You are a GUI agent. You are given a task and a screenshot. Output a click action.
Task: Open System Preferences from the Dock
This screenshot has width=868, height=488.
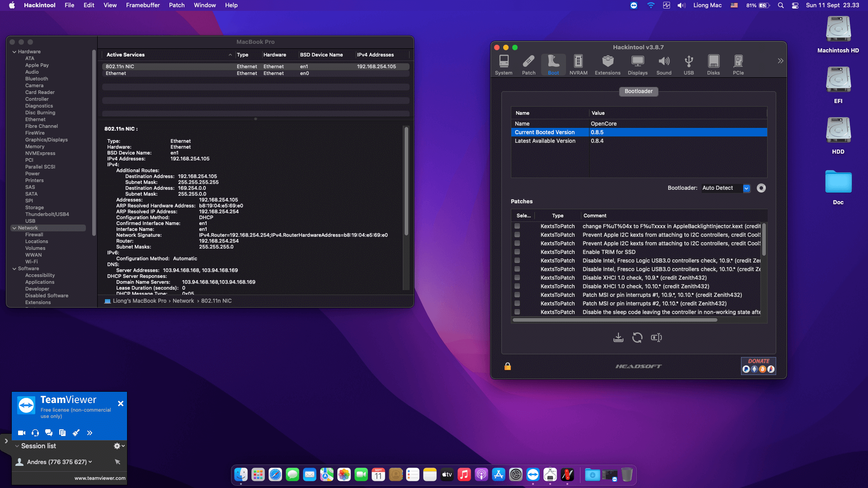click(516, 475)
